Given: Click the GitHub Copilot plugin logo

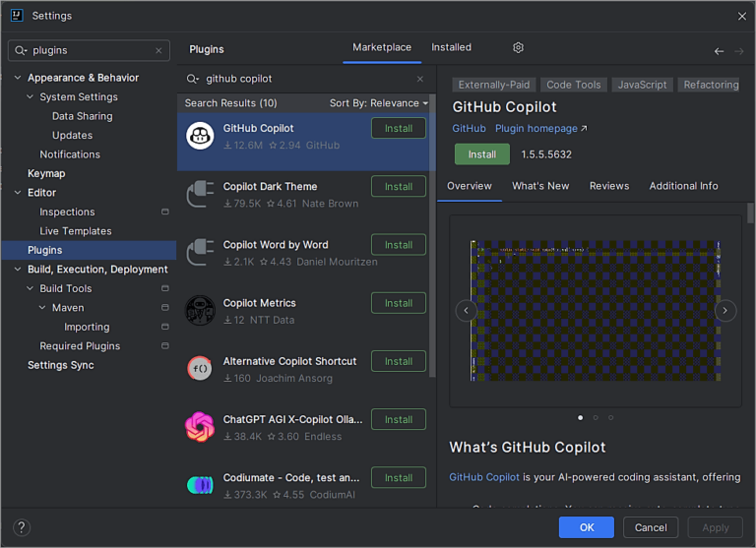Looking at the screenshot, I should tap(200, 136).
